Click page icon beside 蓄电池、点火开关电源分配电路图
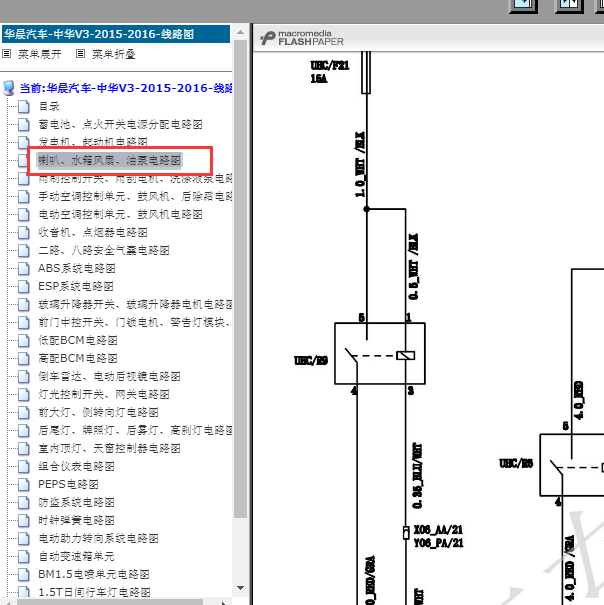604x605 pixels. point(24,124)
